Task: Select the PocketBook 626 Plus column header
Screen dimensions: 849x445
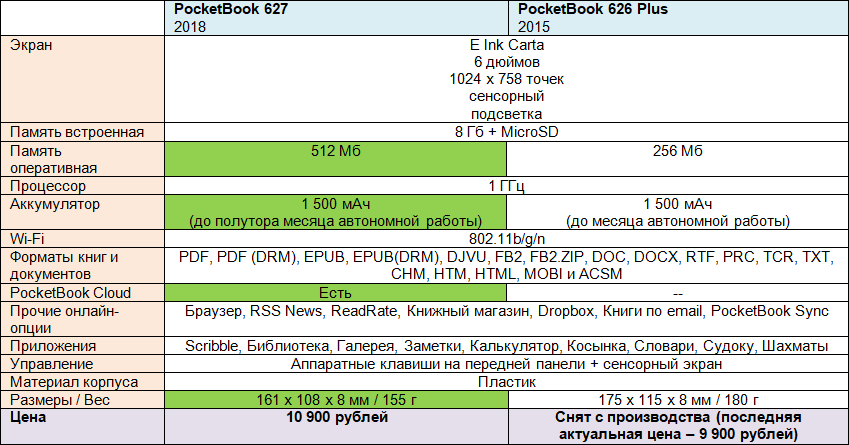Action: [x=678, y=18]
